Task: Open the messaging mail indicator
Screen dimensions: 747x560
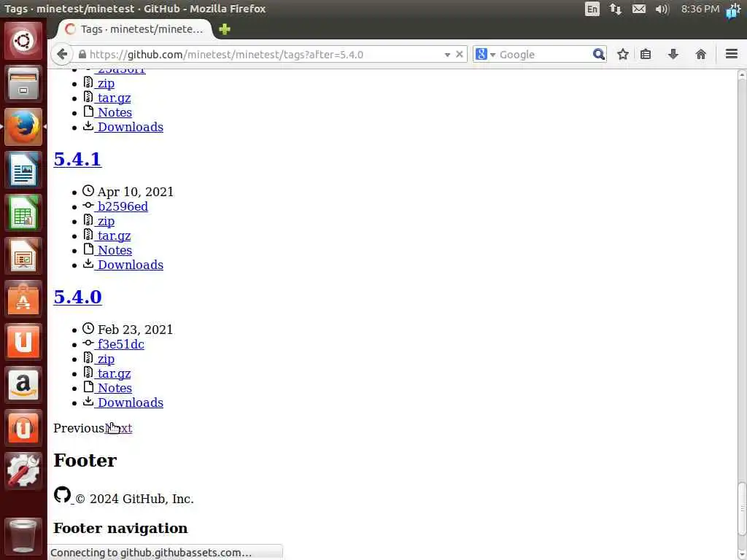Action: click(x=639, y=9)
